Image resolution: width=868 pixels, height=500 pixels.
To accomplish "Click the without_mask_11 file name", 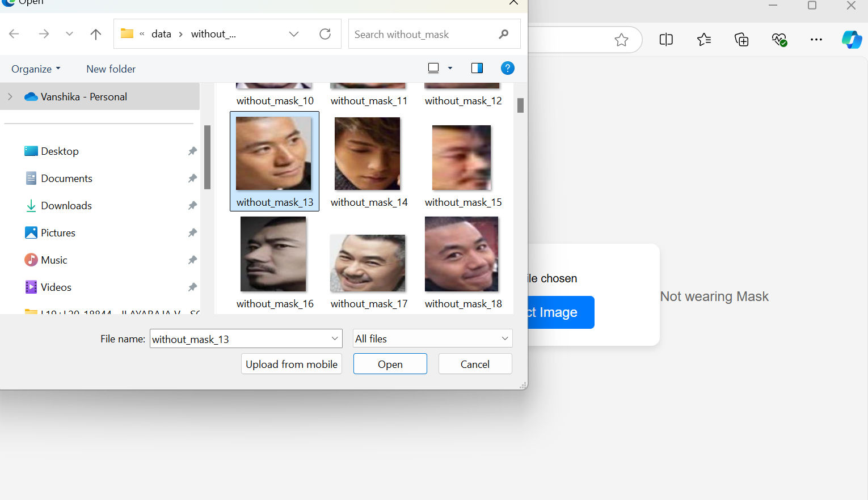I will (369, 101).
